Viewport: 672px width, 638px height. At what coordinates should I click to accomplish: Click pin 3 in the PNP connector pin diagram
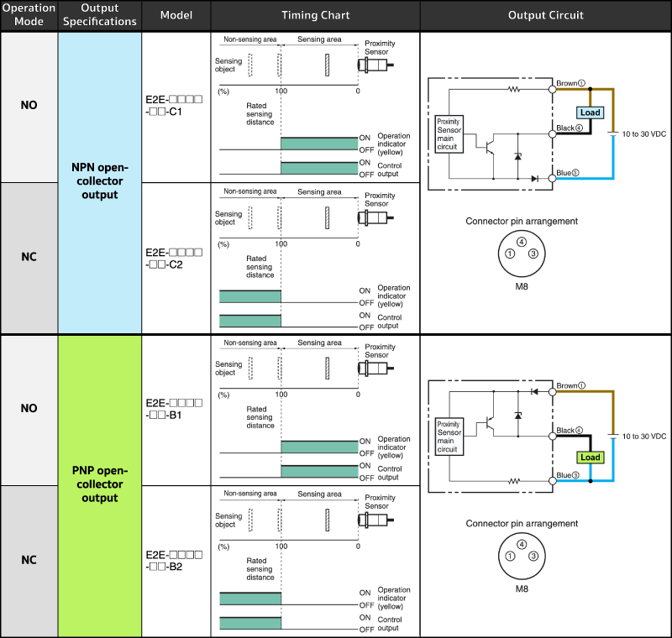(533, 557)
